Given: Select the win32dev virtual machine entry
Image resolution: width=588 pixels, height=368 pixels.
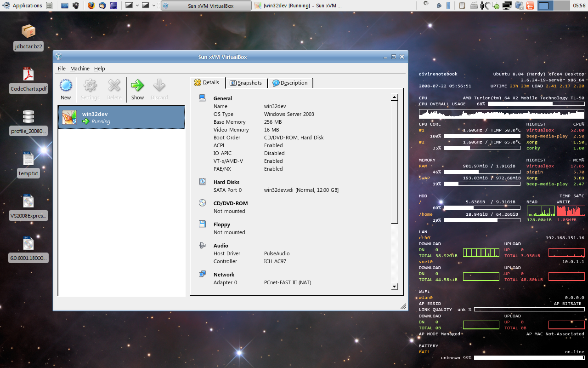Looking at the screenshot, I should click(121, 117).
